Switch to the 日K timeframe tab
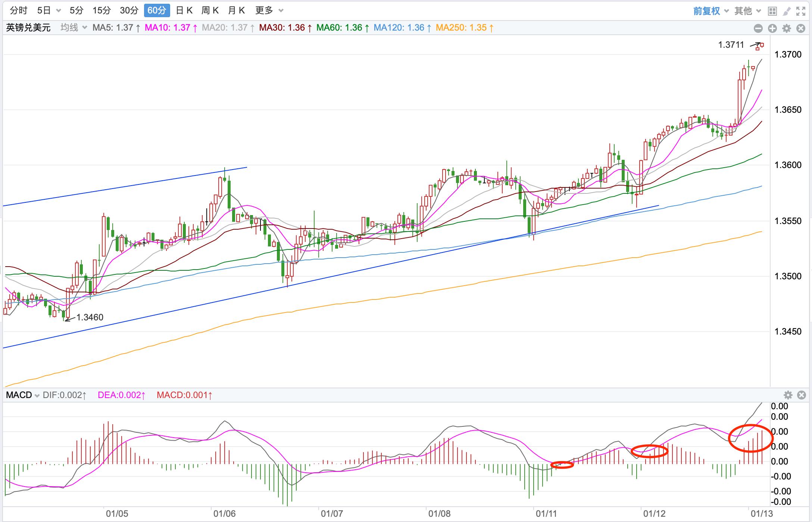Image resolution: width=812 pixels, height=522 pixels. point(184,10)
